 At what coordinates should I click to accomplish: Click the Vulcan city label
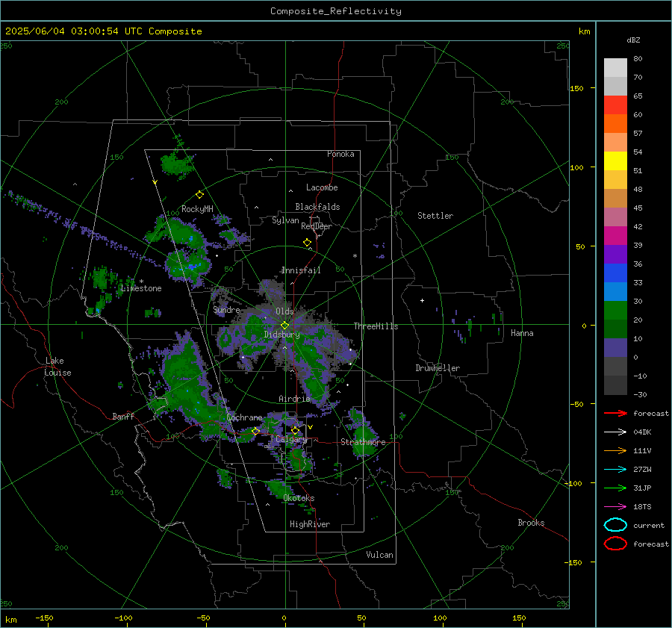coord(379,555)
